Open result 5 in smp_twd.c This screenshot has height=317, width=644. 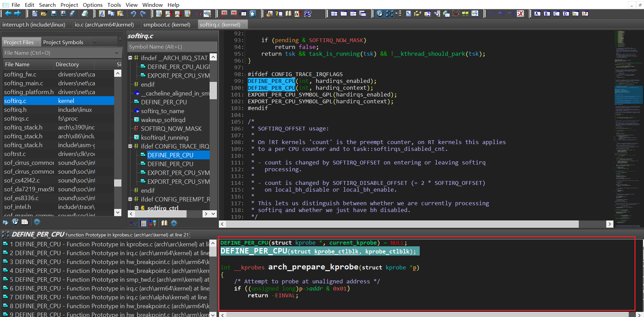106,280
